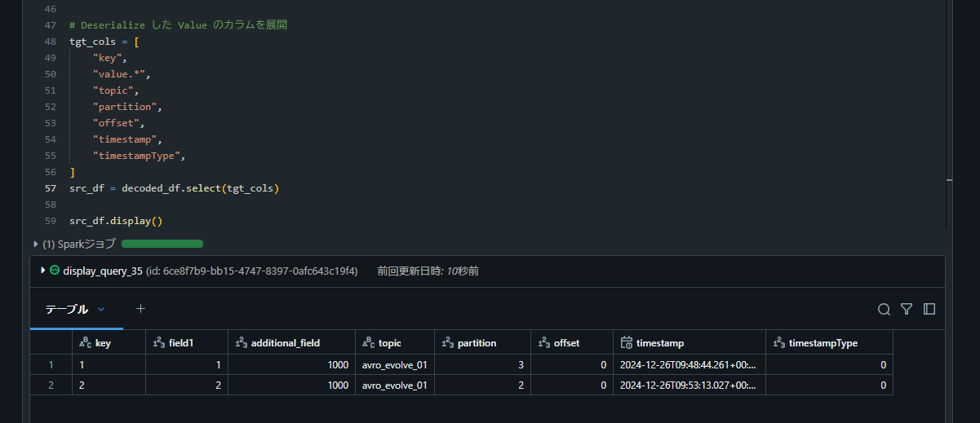
Task: Click the streaming status icon of display_query_35
Action: click(x=54, y=270)
